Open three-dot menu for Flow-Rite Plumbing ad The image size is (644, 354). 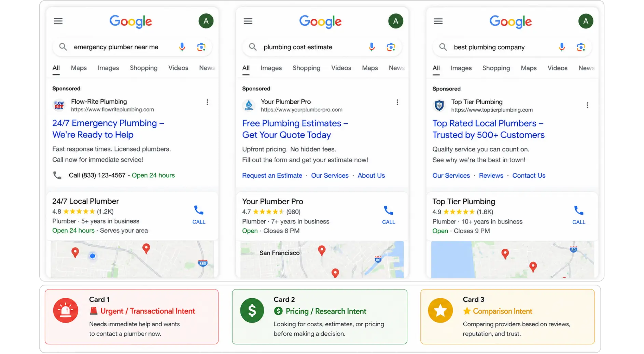click(x=207, y=102)
